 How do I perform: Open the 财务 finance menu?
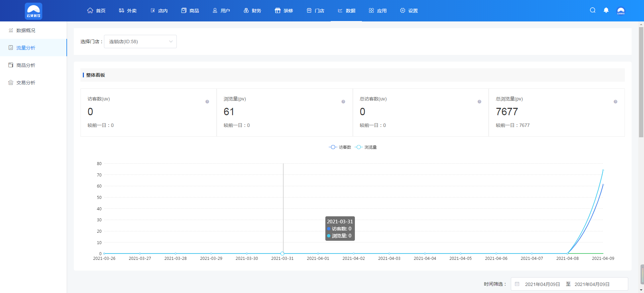pos(252,11)
